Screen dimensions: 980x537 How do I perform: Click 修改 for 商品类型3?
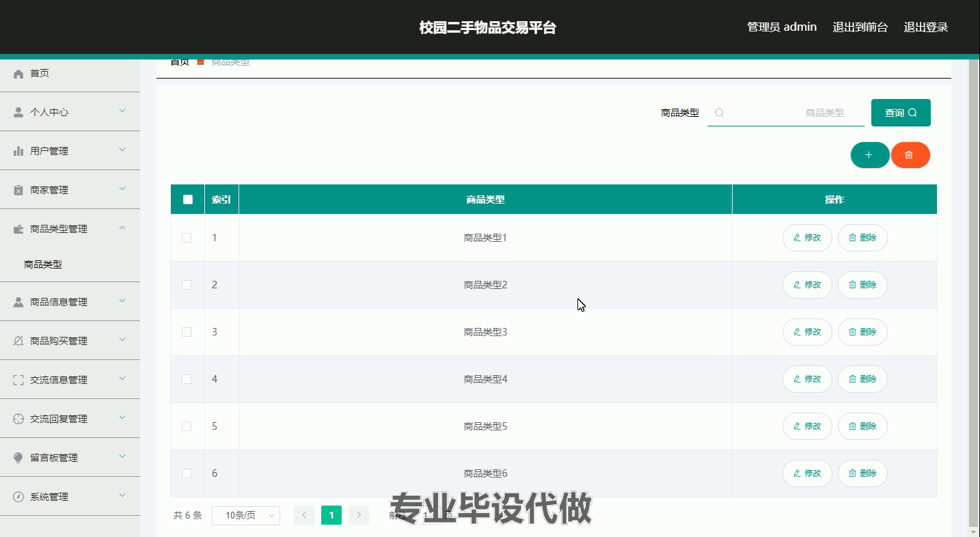807,332
